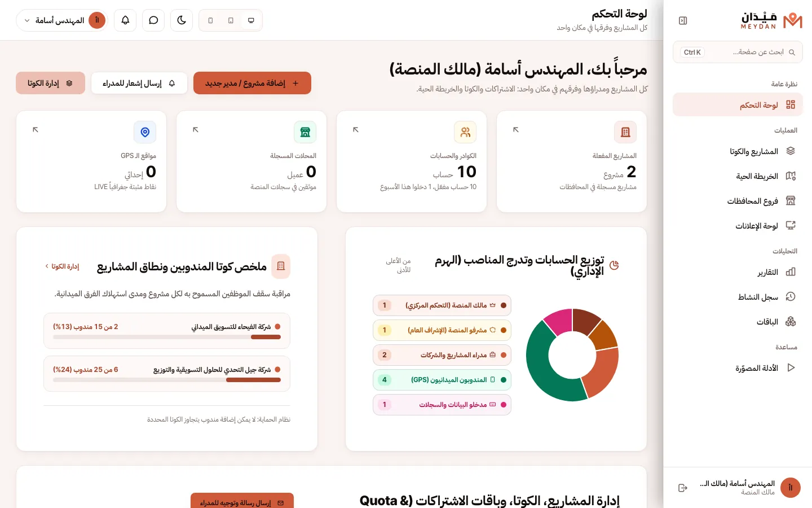
Task: Open notifications bell in header
Action: (x=125, y=20)
